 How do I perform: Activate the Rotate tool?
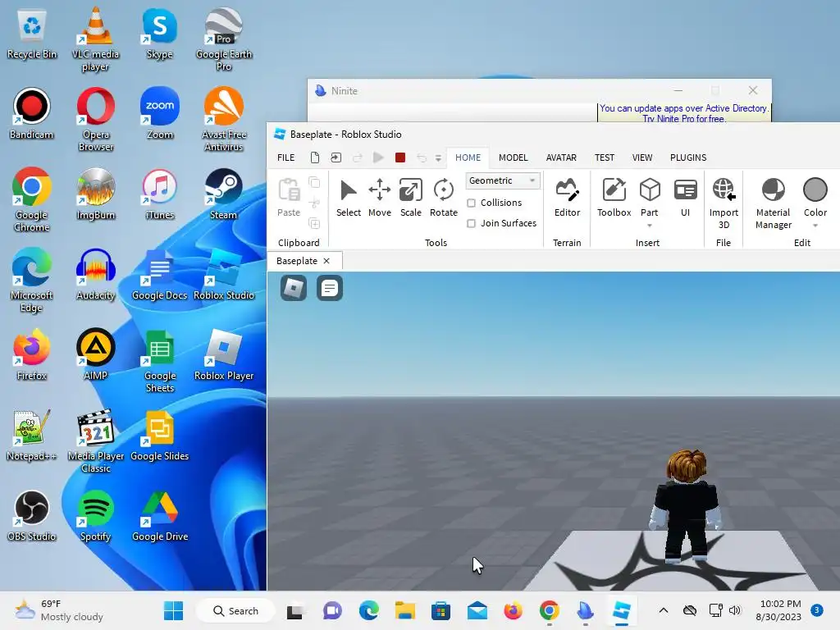click(444, 199)
